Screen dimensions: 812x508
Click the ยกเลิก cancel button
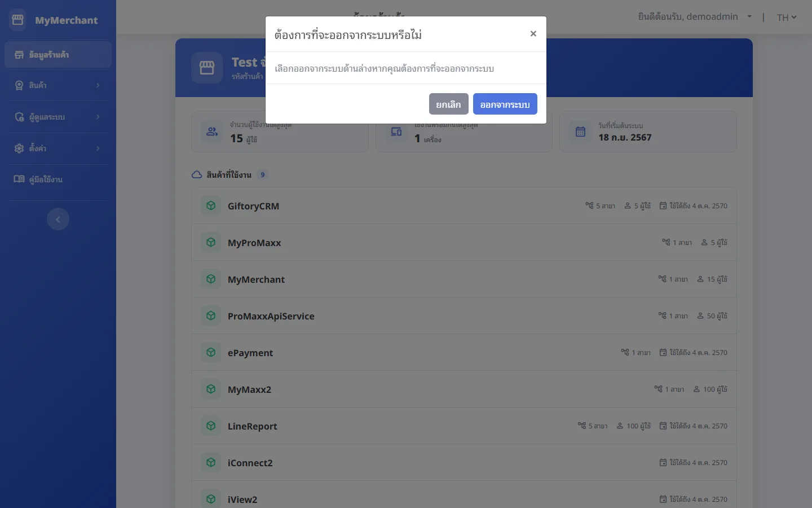448,104
